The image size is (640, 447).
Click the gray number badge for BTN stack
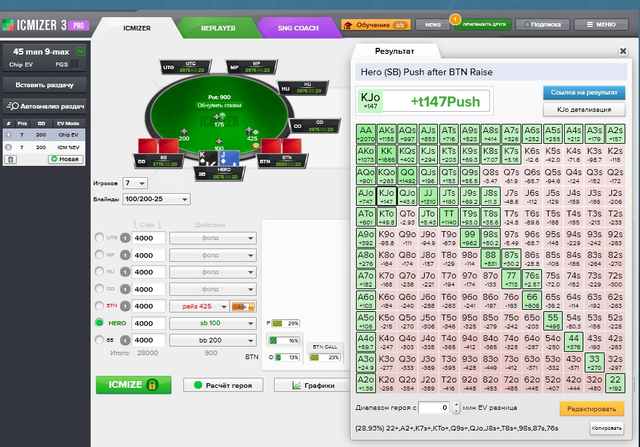click(x=125, y=306)
